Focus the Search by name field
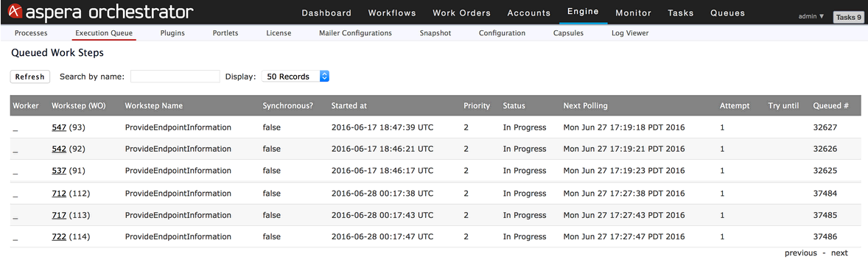This screenshot has height=268, width=868. [175, 77]
